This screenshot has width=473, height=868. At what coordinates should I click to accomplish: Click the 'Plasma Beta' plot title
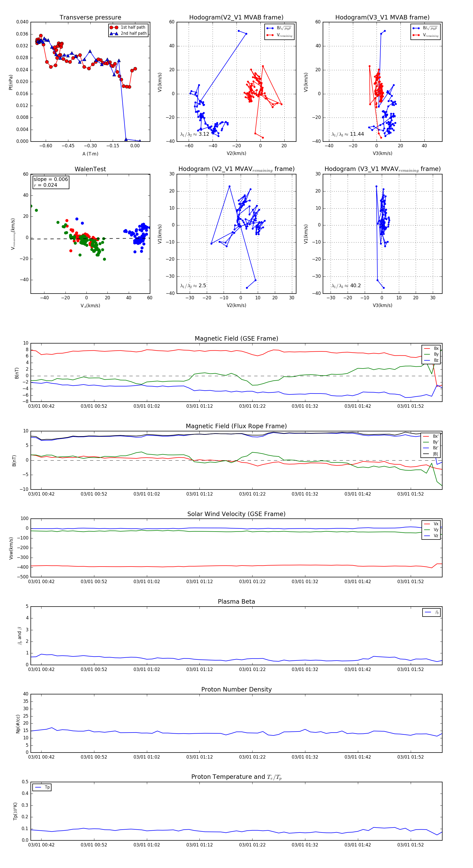tap(236, 602)
